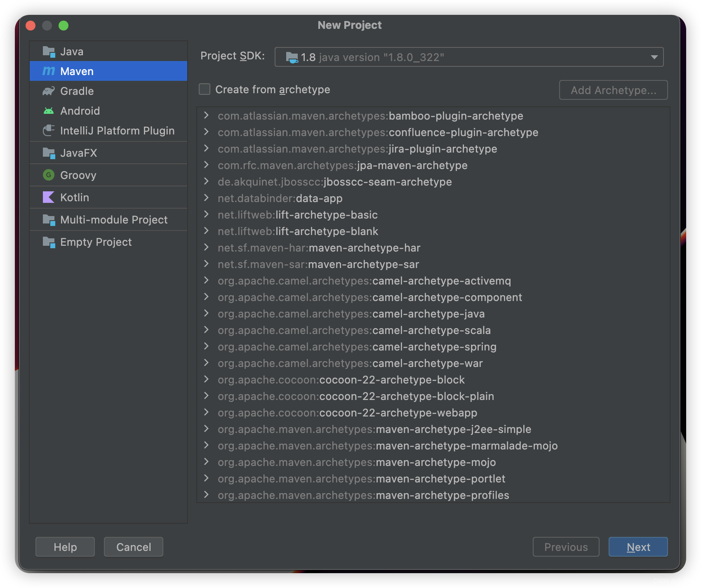Select camel-archetype-scala row
This screenshot has width=701, height=588.
(x=433, y=330)
